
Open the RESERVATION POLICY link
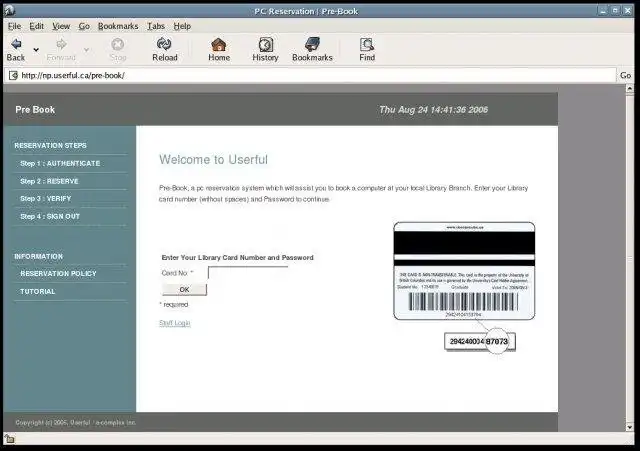click(x=58, y=273)
